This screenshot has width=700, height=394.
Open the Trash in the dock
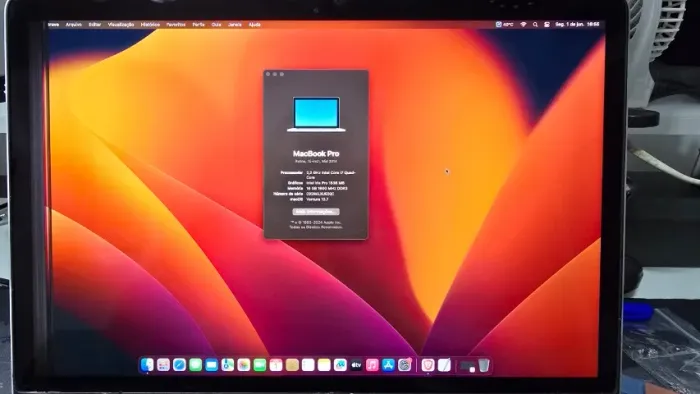click(x=484, y=365)
